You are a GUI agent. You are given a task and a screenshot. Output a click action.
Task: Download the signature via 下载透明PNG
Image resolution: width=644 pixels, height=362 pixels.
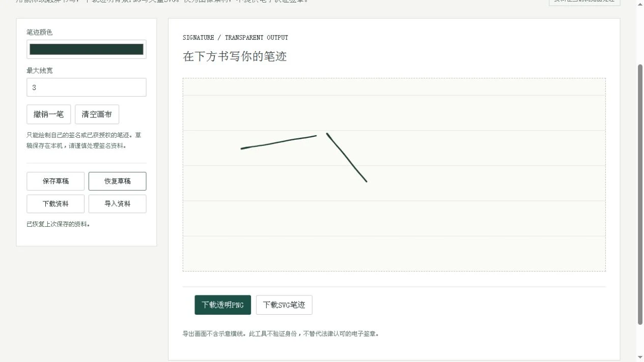pyautogui.click(x=222, y=305)
